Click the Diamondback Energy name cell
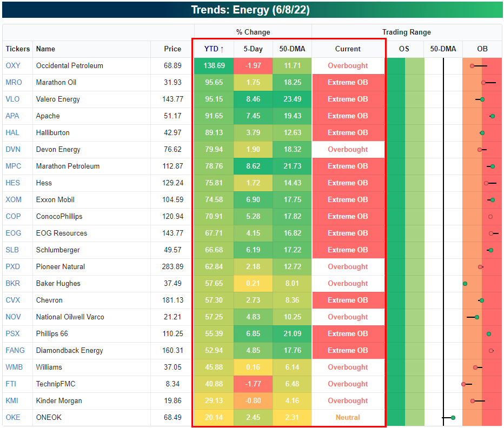The image size is (504, 428). 91,350
